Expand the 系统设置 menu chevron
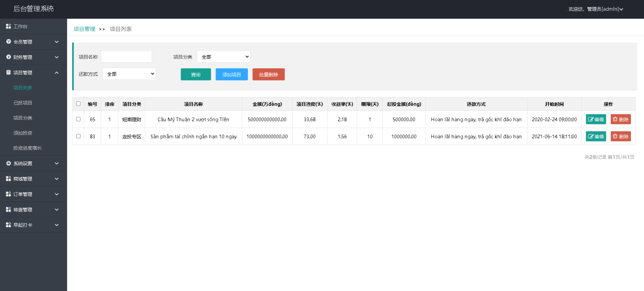Screen dimensions: 644x291 57,163
